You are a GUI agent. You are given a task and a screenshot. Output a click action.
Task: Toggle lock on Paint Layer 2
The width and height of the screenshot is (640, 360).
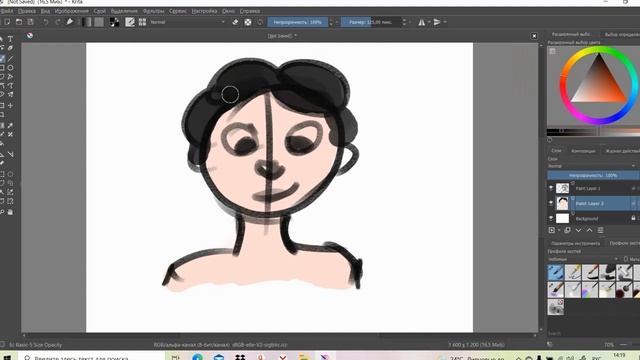(633, 203)
